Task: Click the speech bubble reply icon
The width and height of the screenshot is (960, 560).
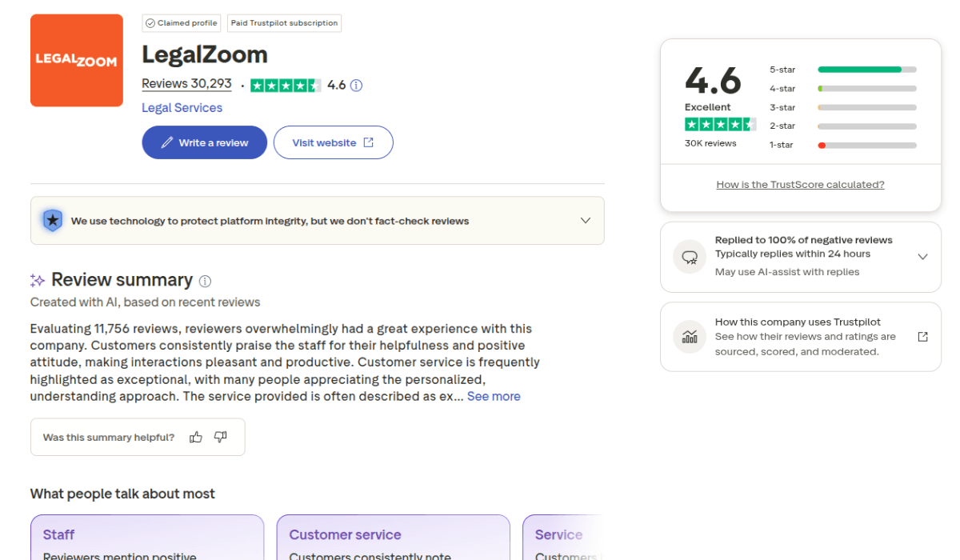Action: coord(690,257)
